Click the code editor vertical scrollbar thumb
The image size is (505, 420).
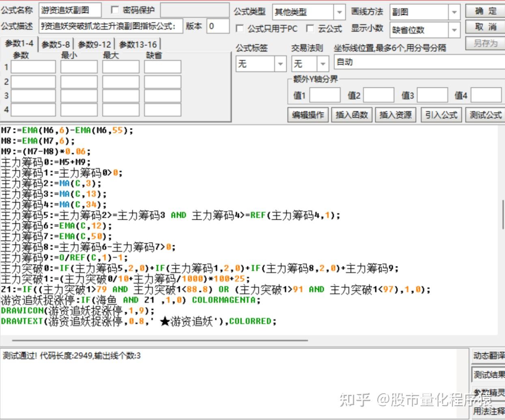click(x=503, y=214)
